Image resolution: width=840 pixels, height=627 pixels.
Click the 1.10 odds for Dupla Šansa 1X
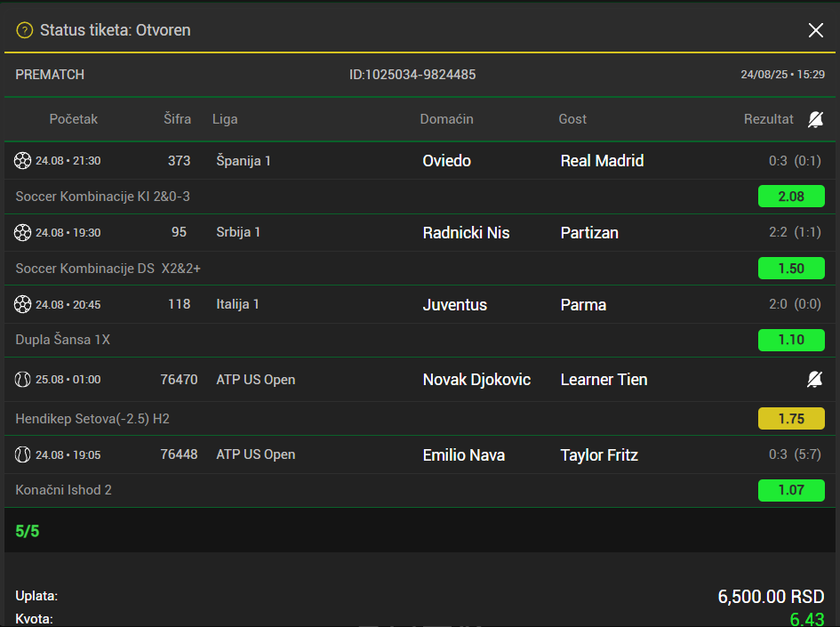791,340
